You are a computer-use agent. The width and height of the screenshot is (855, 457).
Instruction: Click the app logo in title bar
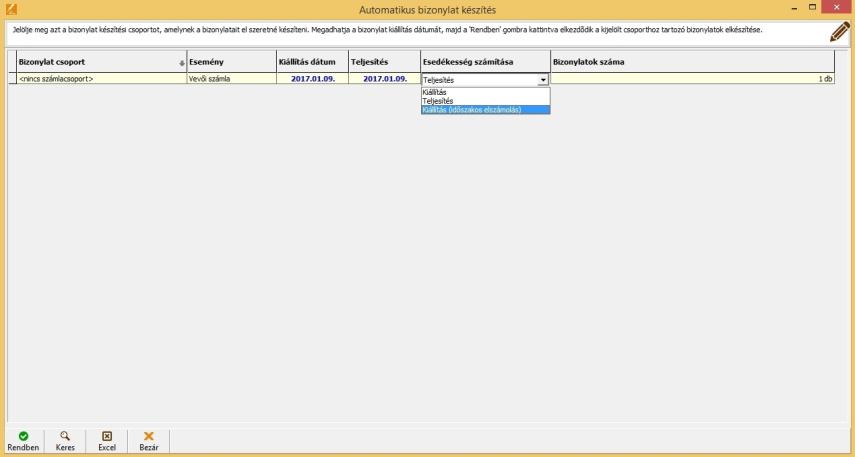(x=11, y=9)
